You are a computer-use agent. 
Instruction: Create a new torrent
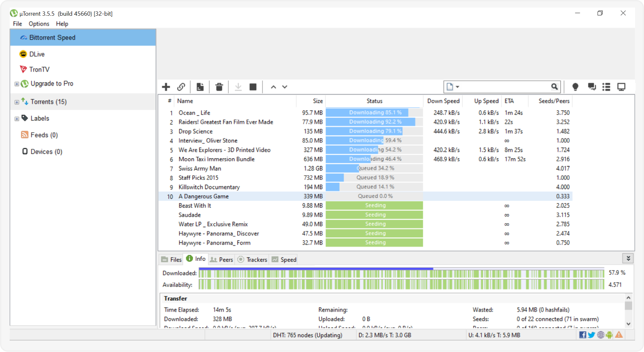(200, 87)
